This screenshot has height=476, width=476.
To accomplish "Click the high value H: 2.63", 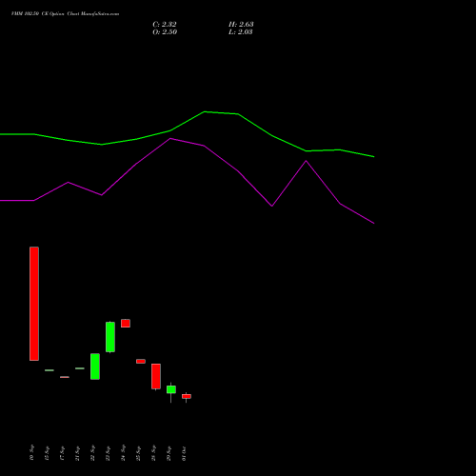I will click(241, 24).
